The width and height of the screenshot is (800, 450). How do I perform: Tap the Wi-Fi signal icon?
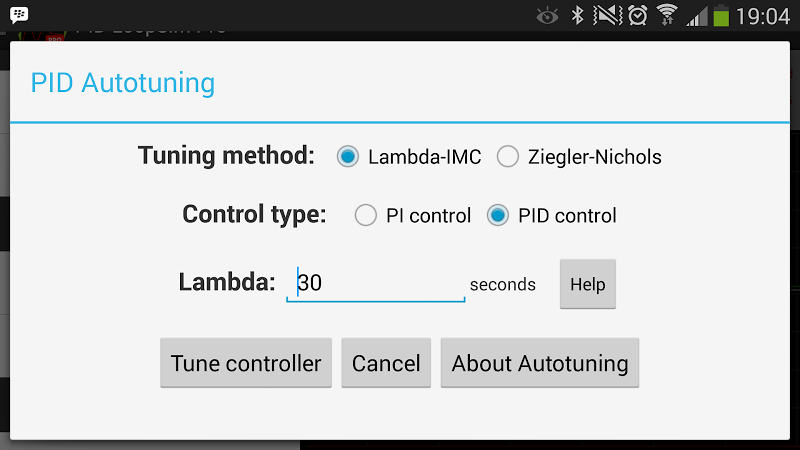point(667,15)
